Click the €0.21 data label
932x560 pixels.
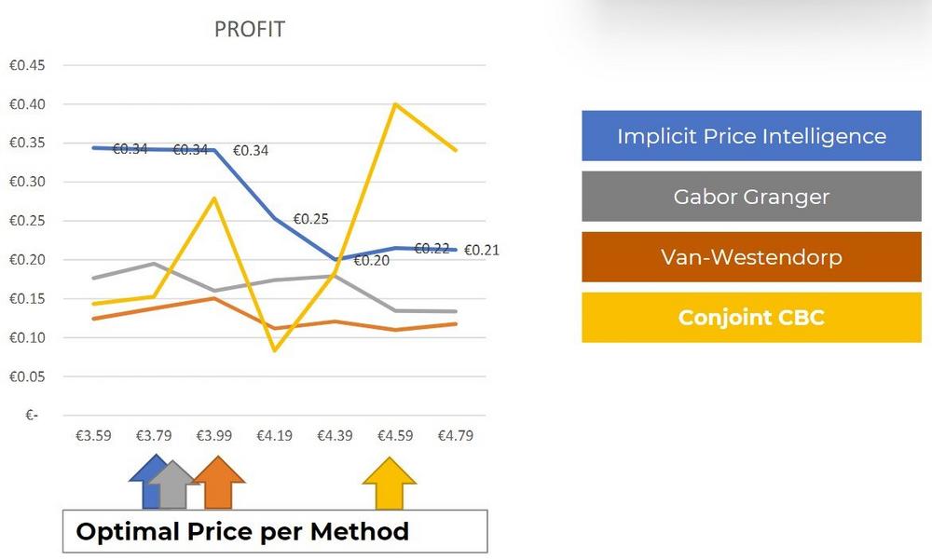tap(482, 250)
